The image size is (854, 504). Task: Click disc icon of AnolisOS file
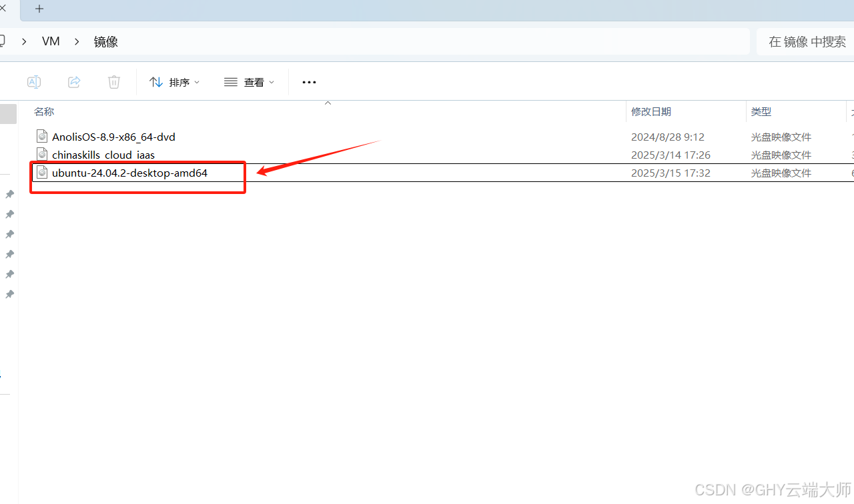pos(43,136)
